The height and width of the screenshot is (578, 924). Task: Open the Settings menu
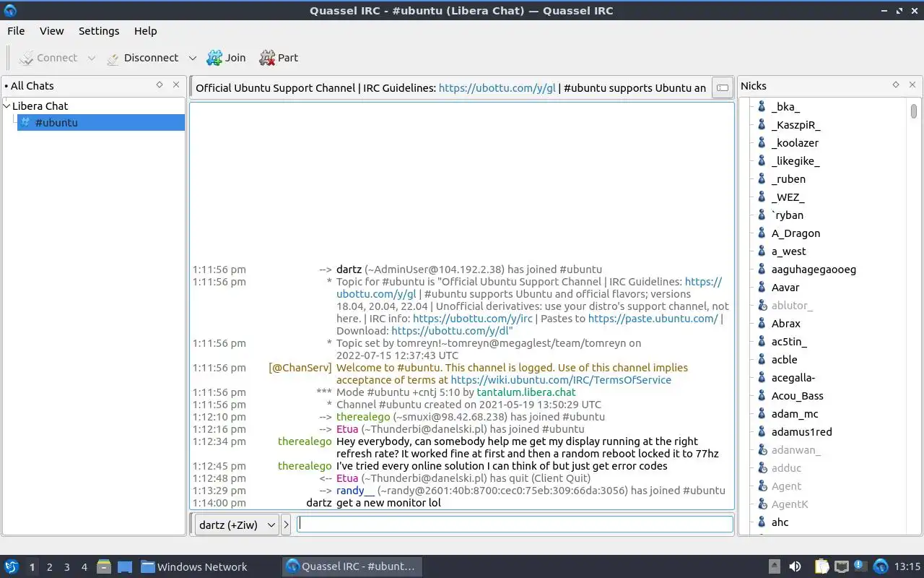(x=99, y=31)
